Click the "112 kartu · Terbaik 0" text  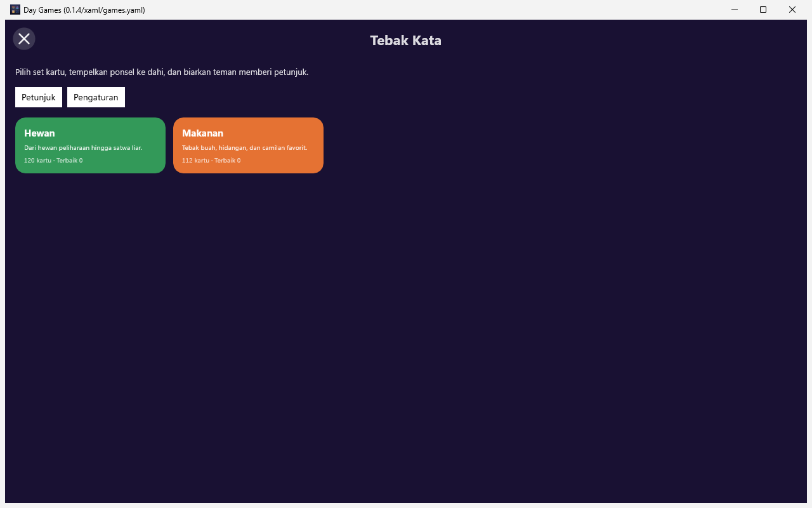tap(211, 161)
